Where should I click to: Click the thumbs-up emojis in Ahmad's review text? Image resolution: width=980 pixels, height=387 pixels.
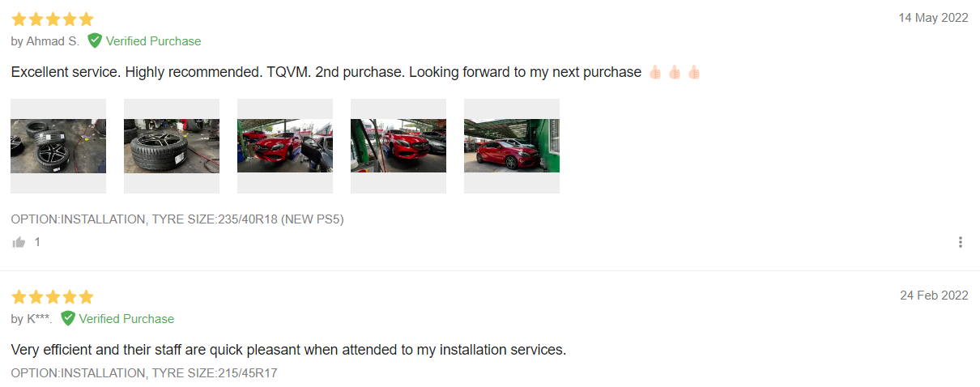click(674, 73)
